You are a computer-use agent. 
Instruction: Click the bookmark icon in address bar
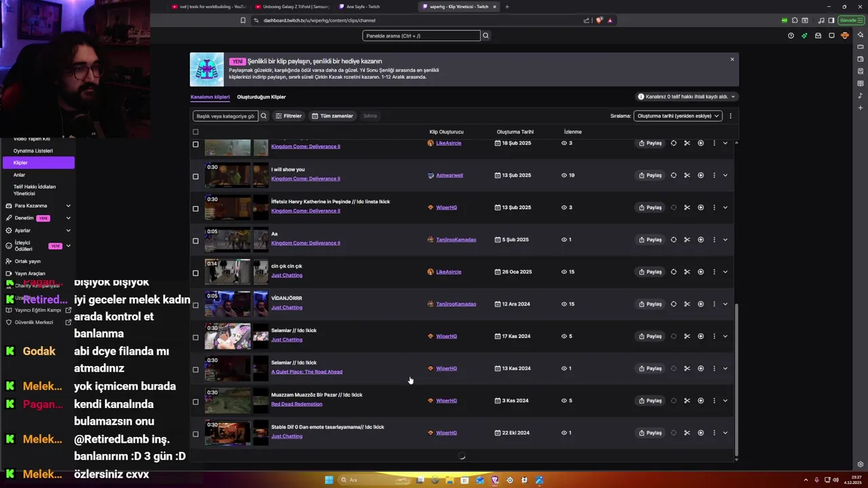pos(243,20)
